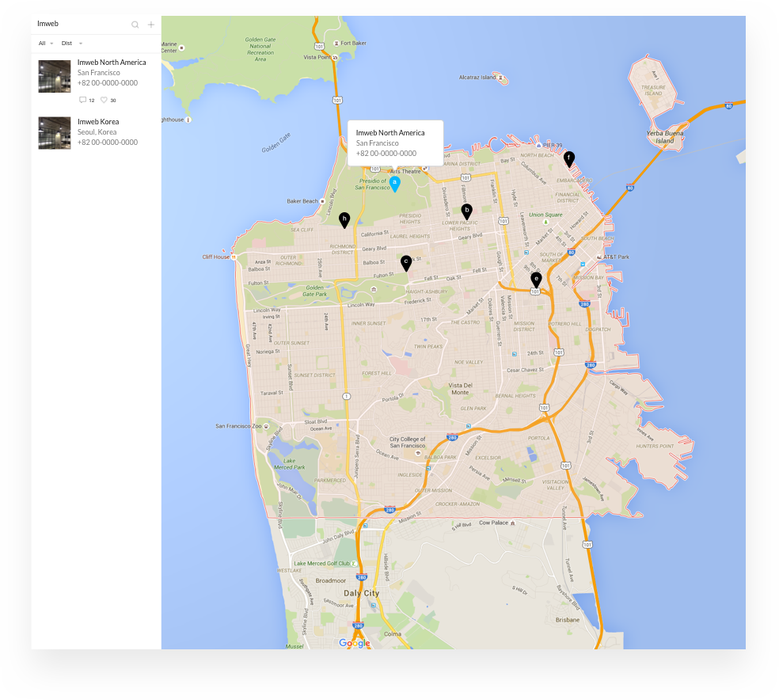This screenshot has width=779, height=700.
Task: Click the PIER 39 icon
Action: (x=539, y=146)
